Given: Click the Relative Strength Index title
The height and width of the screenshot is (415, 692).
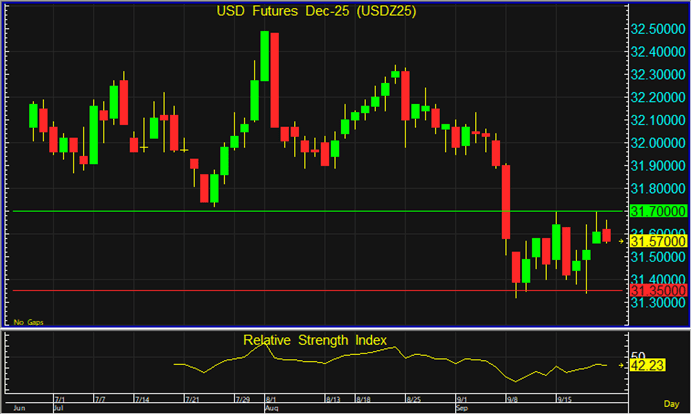Looking at the screenshot, I should click(315, 340).
